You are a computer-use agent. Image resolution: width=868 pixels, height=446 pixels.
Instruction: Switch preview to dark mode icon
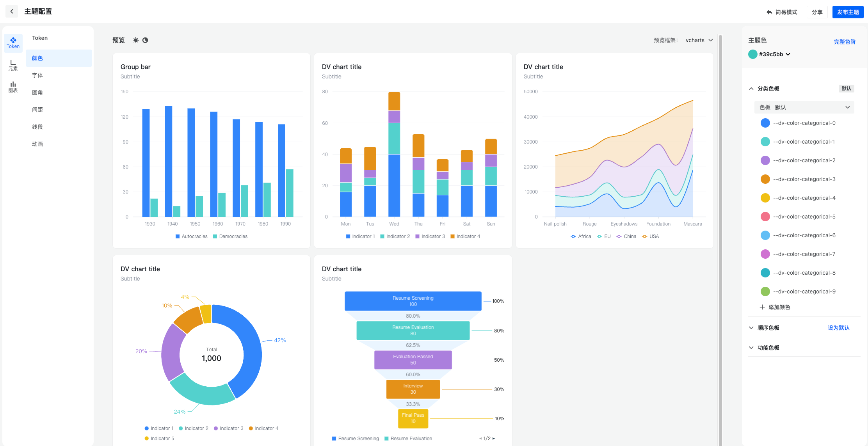click(x=145, y=40)
